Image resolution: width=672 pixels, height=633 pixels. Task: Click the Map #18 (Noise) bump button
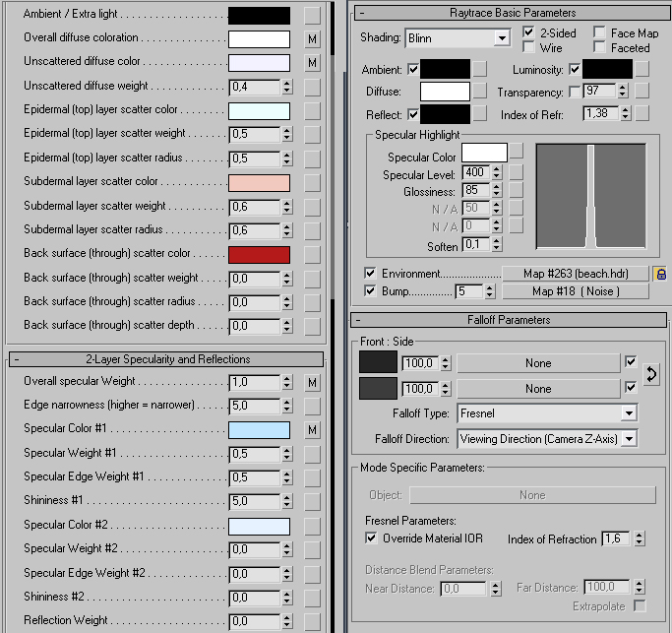[x=576, y=291]
